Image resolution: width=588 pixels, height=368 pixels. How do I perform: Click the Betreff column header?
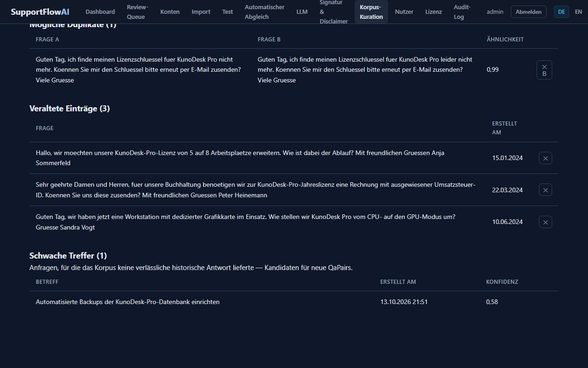click(47, 282)
